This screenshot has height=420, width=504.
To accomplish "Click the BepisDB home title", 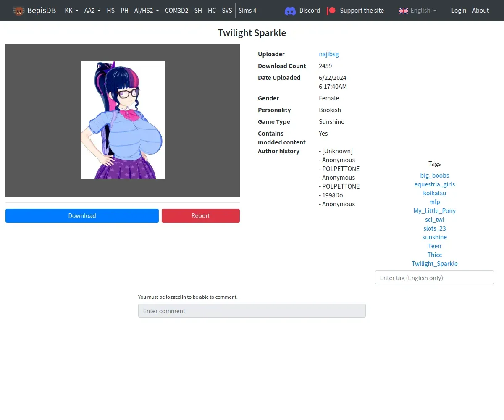I will pos(42,10).
